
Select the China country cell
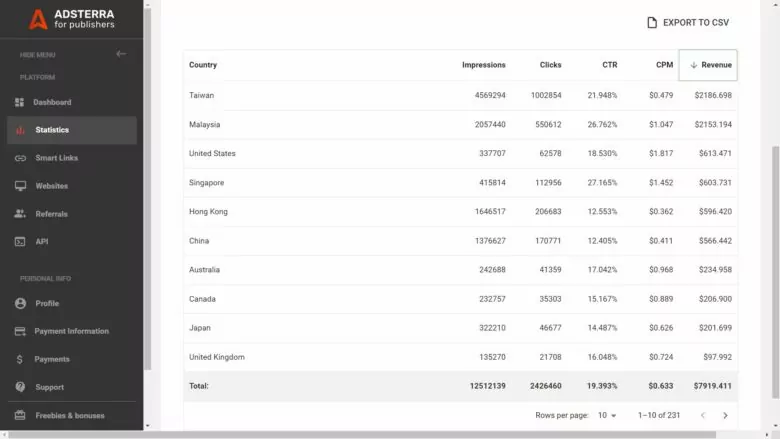(199, 241)
